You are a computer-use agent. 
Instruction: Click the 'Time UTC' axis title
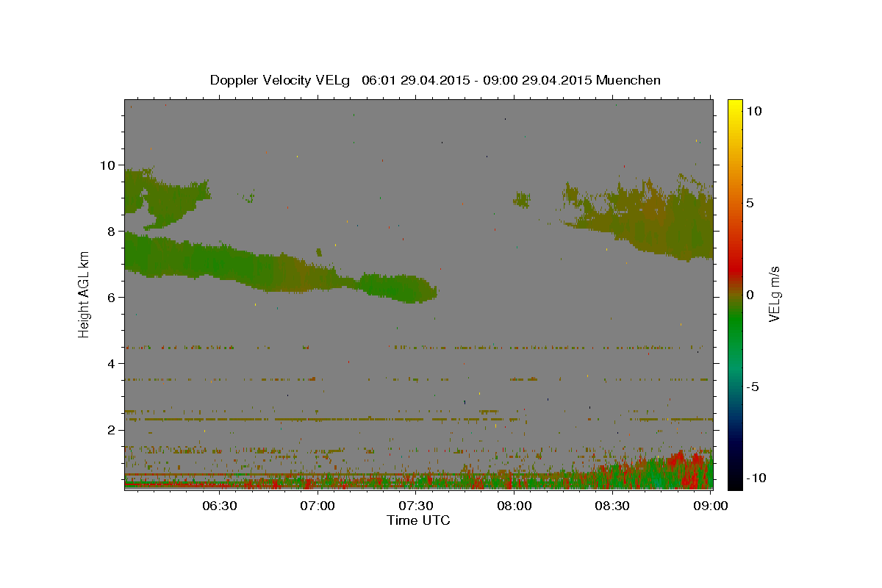pyautogui.click(x=418, y=520)
